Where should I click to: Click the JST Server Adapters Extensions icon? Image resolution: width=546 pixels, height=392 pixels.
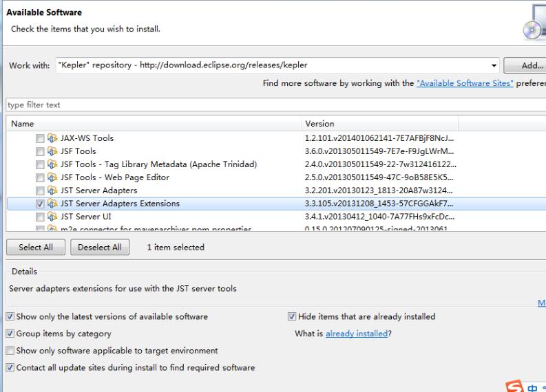tap(52, 204)
